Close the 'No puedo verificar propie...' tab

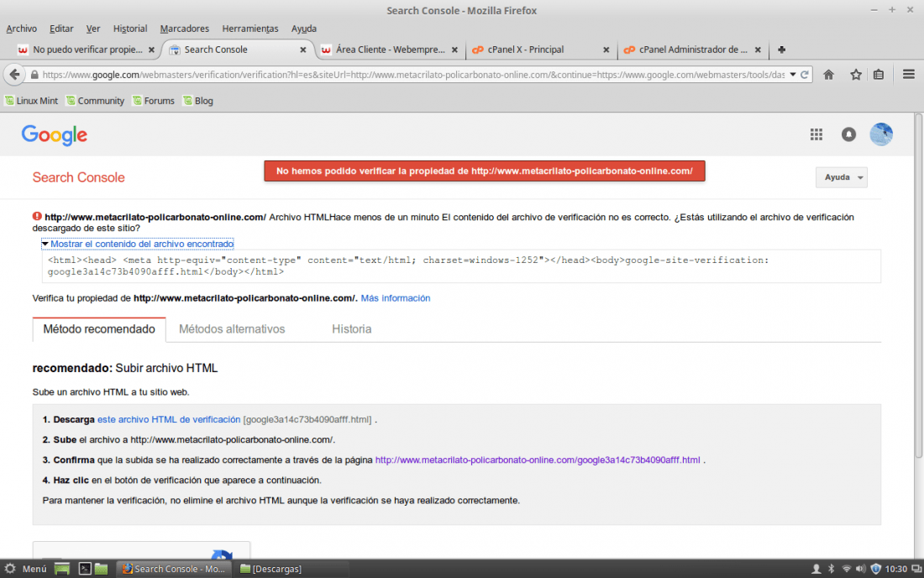coord(151,50)
